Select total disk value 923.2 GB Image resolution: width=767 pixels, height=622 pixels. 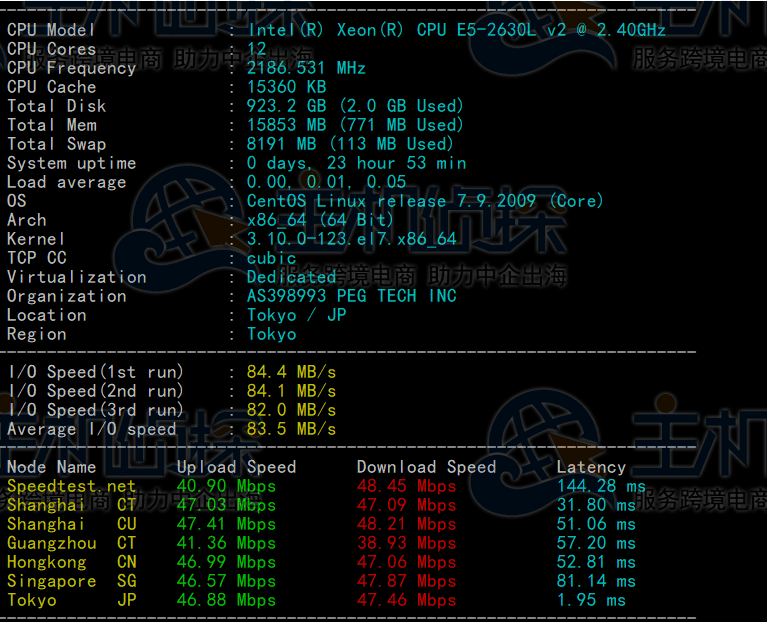click(x=355, y=106)
